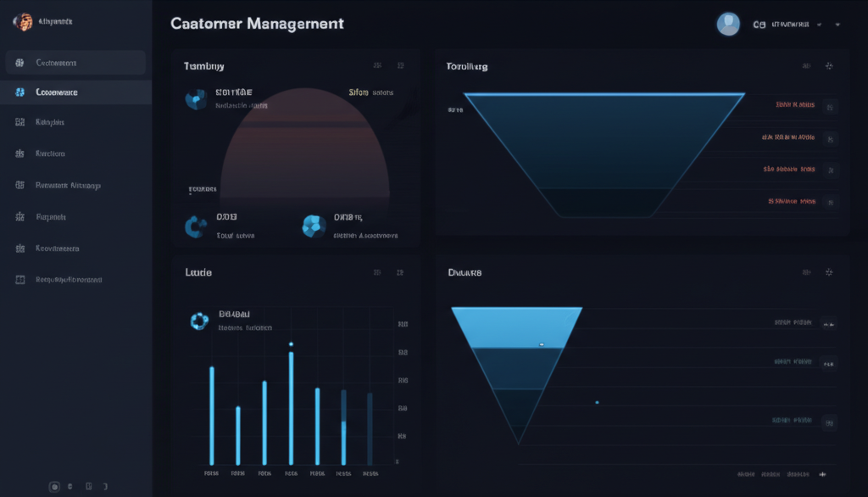Toggle the square box beside the first top funnel legend

[830, 106]
